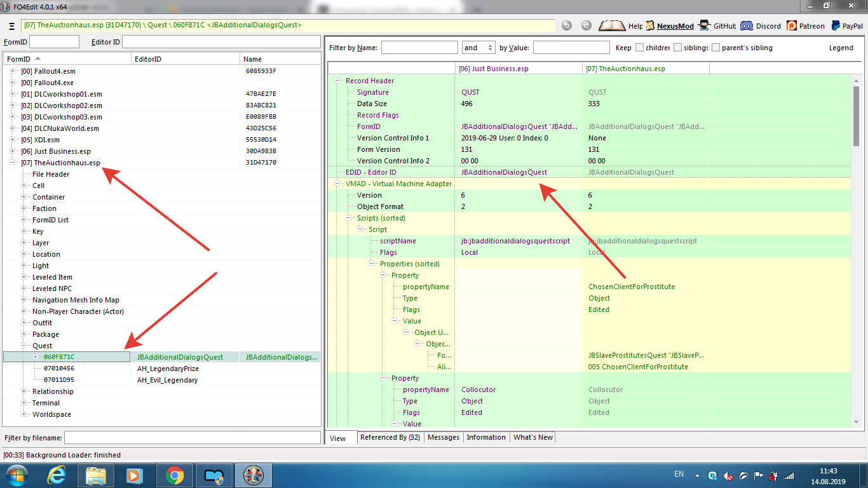Click the navigate back arrow
Screen dimensions: 868x488
click(x=567, y=25)
